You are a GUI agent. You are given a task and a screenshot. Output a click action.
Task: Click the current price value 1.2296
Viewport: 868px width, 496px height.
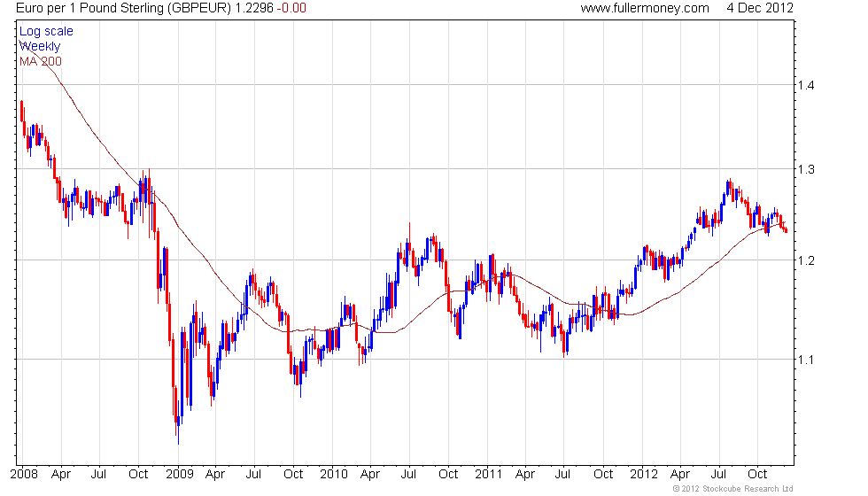pos(253,8)
